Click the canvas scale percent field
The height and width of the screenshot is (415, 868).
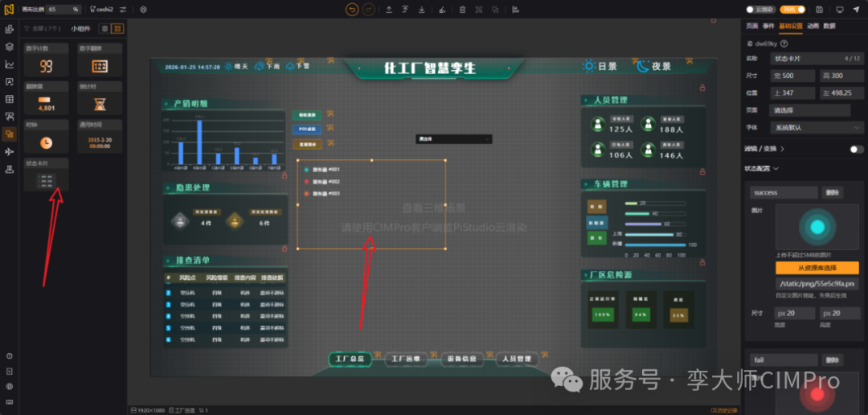pos(63,10)
